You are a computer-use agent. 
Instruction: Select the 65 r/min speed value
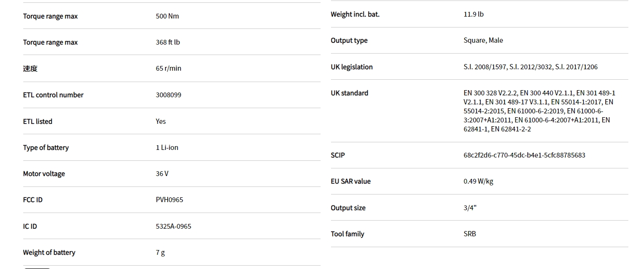point(168,68)
